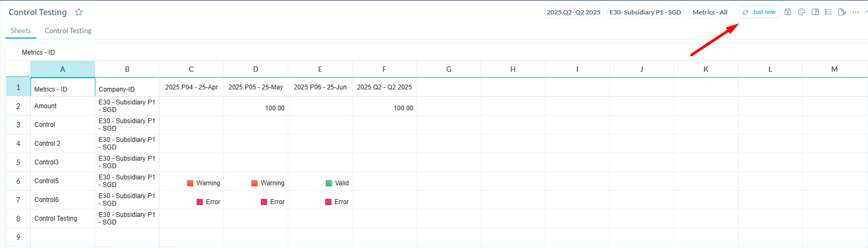Select column A header

[63, 69]
